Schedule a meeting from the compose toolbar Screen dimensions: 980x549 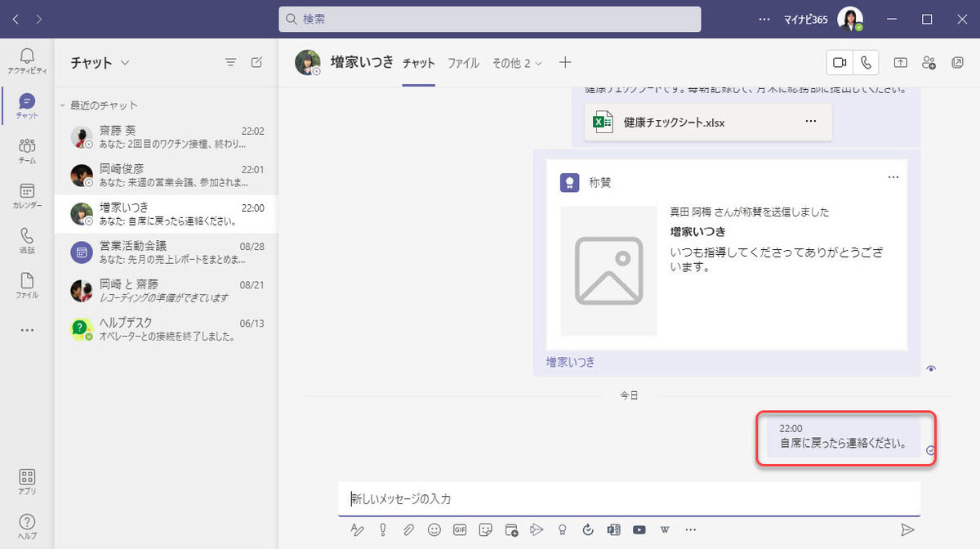pos(511,529)
